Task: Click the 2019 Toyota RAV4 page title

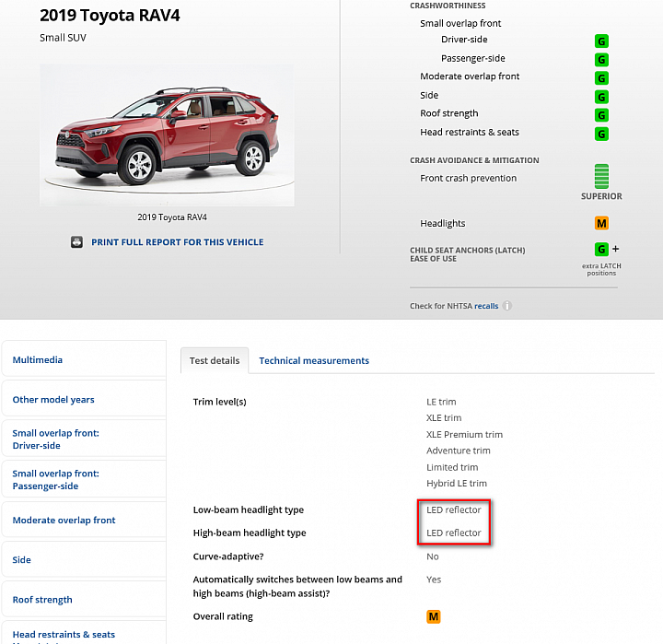Action: click(x=110, y=16)
